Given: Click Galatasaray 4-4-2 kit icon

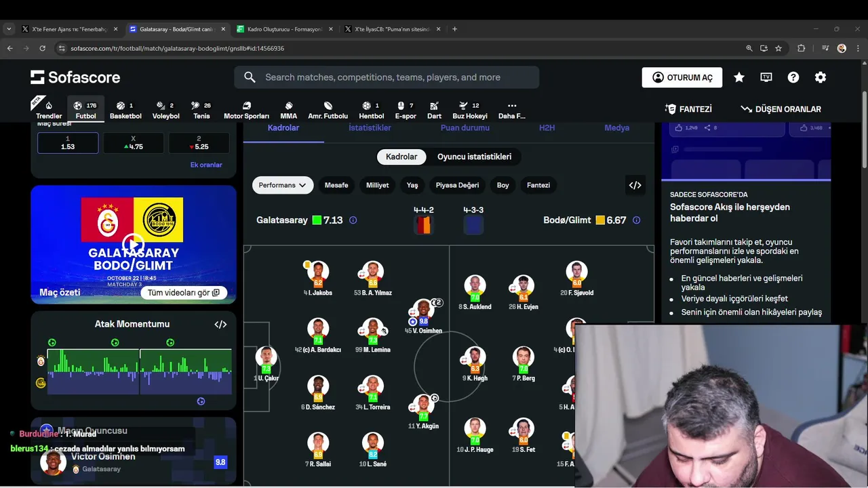Looking at the screenshot, I should (x=424, y=226).
